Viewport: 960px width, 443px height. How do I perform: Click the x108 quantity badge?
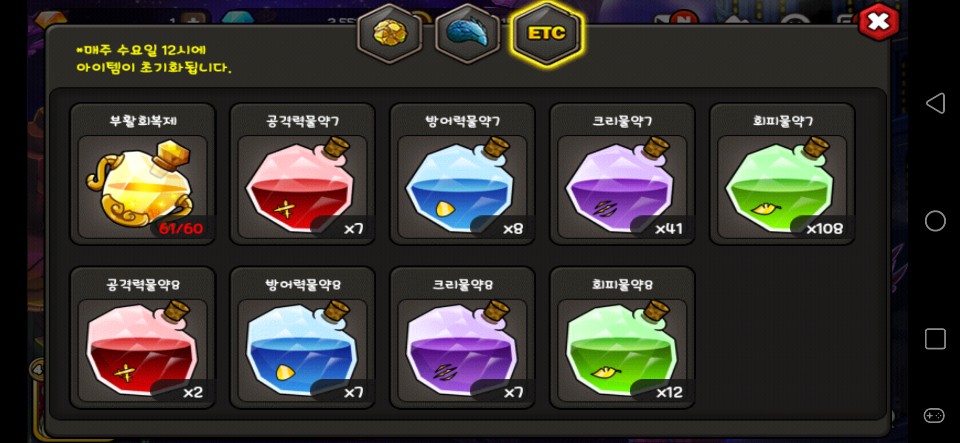coord(824,229)
